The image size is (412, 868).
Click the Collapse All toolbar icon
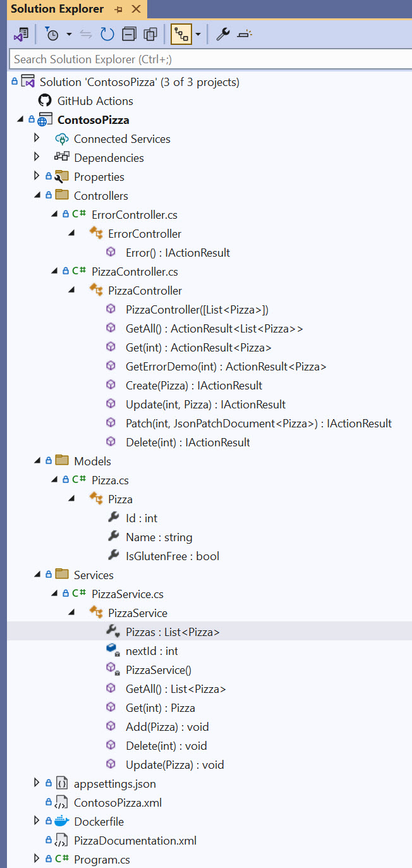click(129, 34)
